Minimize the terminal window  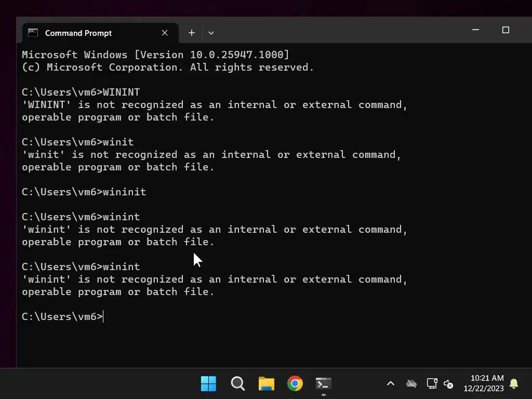(475, 30)
